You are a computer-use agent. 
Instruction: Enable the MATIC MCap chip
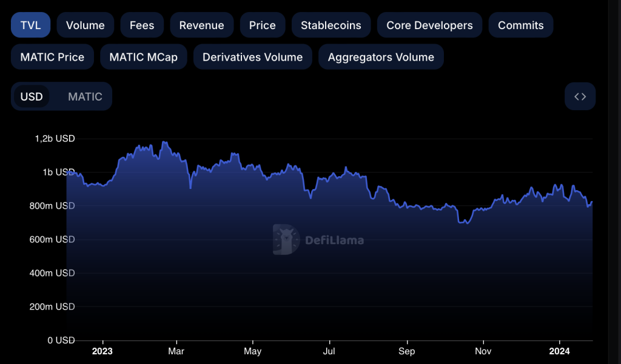pyautogui.click(x=143, y=57)
